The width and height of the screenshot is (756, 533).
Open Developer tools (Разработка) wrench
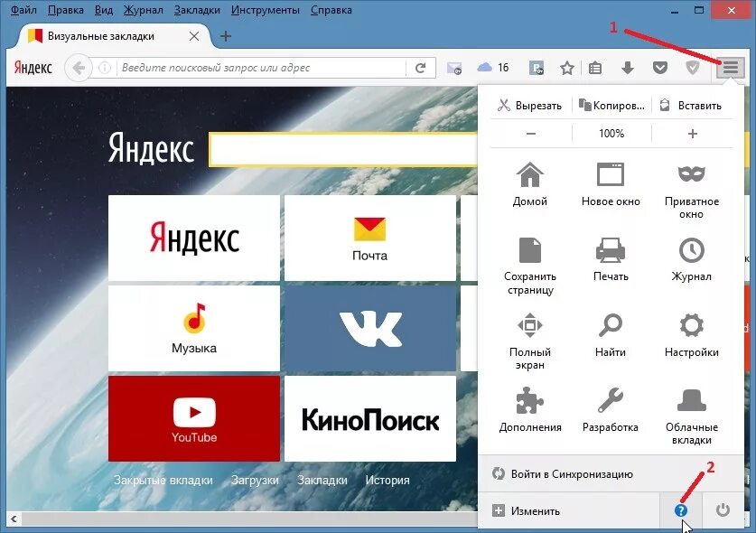click(x=611, y=400)
